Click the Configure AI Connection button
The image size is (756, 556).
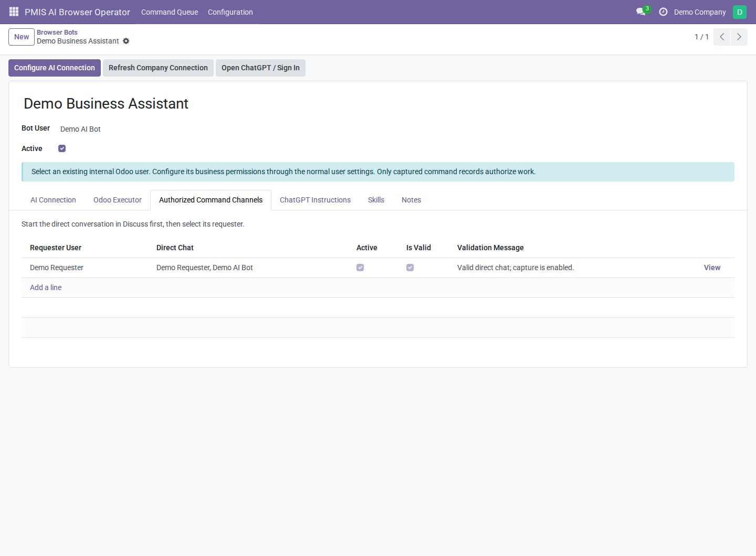[x=55, y=68]
